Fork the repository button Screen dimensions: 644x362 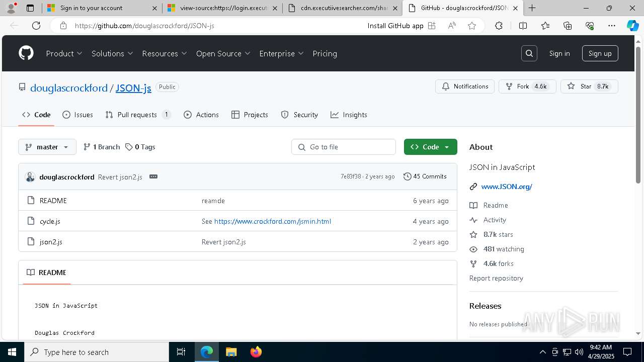click(x=527, y=86)
